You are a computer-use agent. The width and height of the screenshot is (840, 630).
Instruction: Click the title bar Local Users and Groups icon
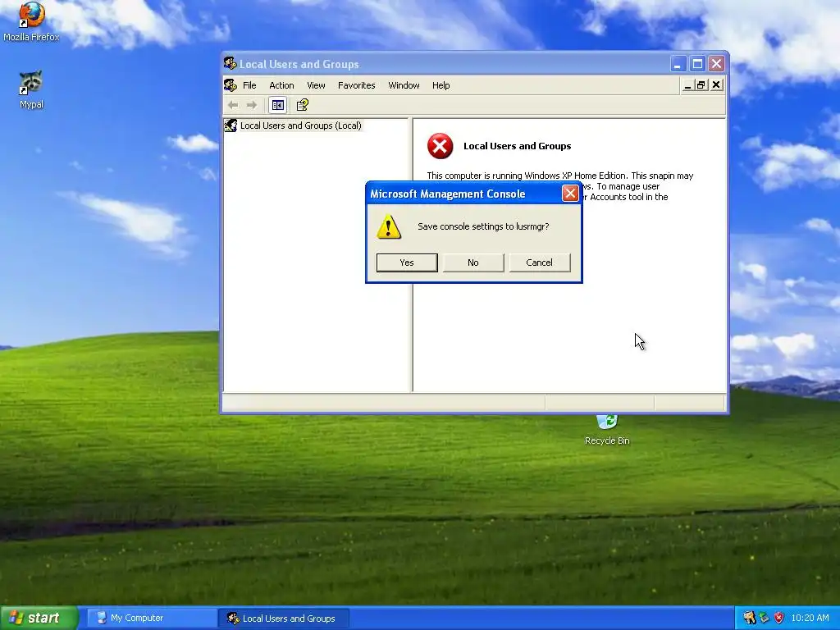click(x=231, y=64)
